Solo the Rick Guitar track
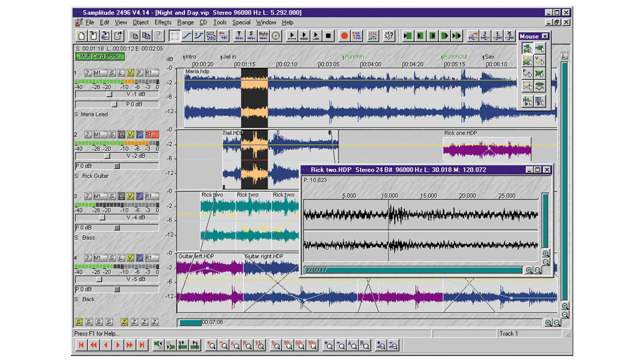The height and width of the screenshot is (362, 644). tap(112, 134)
